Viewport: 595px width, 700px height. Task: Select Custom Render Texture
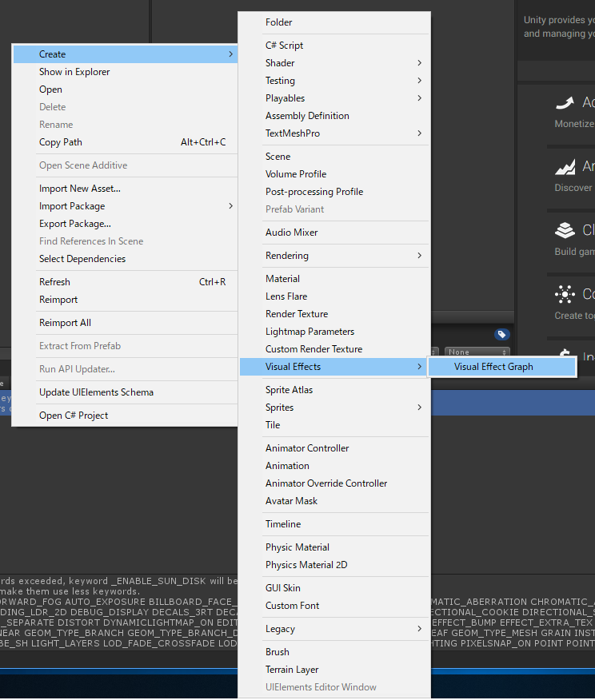point(334,349)
